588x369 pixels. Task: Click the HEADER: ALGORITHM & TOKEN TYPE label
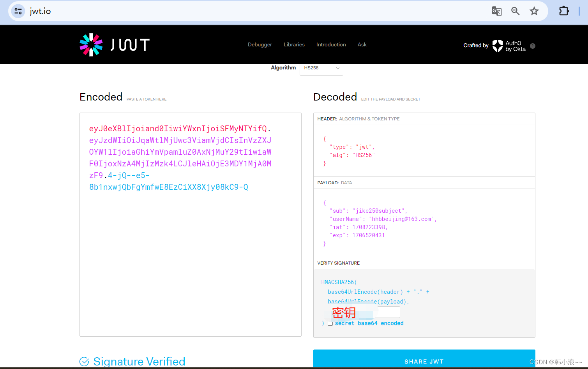(358, 119)
